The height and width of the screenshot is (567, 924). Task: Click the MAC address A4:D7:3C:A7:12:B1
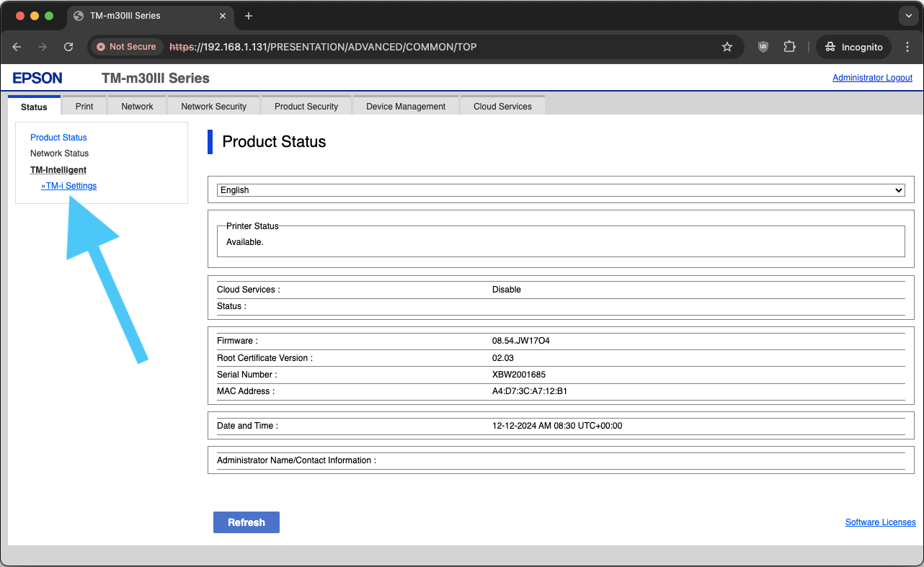[530, 391]
